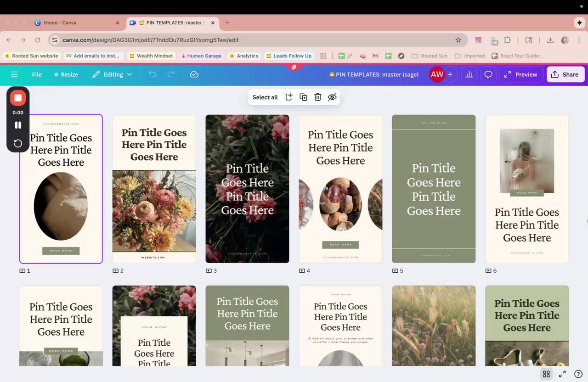Click the Add page icon beside Select all
Screen dimensions: 588x382
pyautogui.click(x=288, y=97)
